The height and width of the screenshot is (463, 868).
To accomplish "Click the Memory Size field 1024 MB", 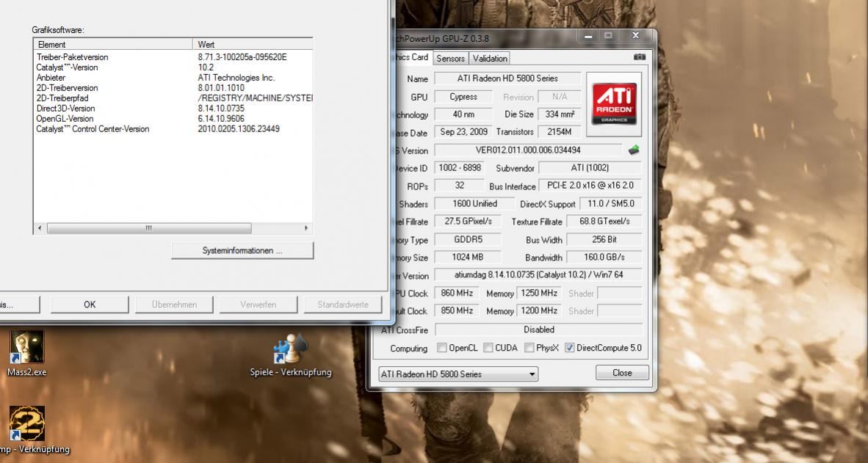I will pos(468,258).
